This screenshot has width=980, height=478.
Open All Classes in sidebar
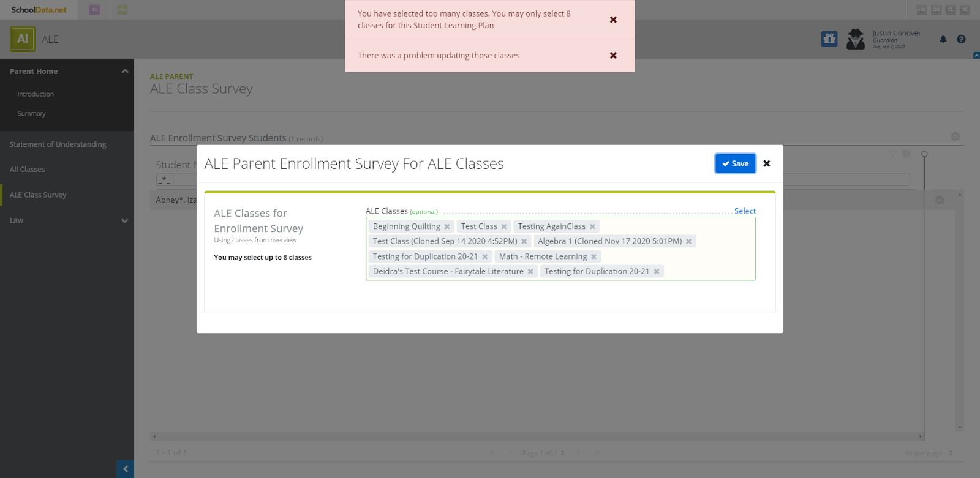click(x=28, y=170)
